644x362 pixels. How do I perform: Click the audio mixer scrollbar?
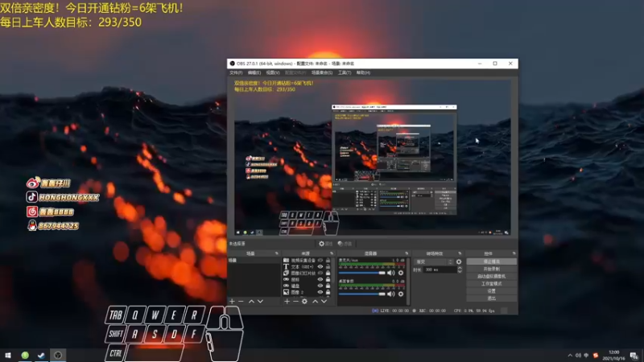coord(408,281)
